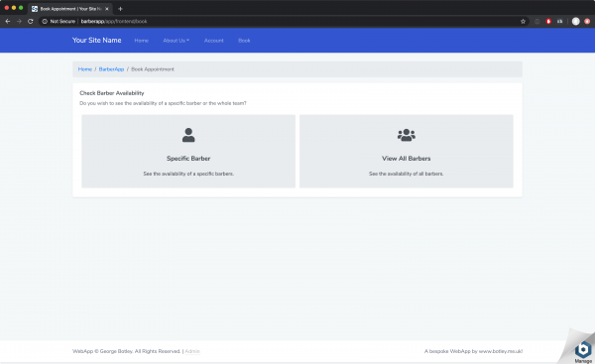Expand the About Us dropdown menu
Image resolution: width=595 pixels, height=364 pixels.
pos(177,41)
